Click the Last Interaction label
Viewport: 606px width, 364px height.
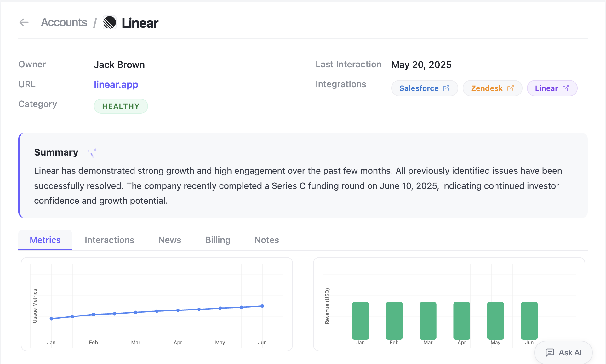point(348,64)
